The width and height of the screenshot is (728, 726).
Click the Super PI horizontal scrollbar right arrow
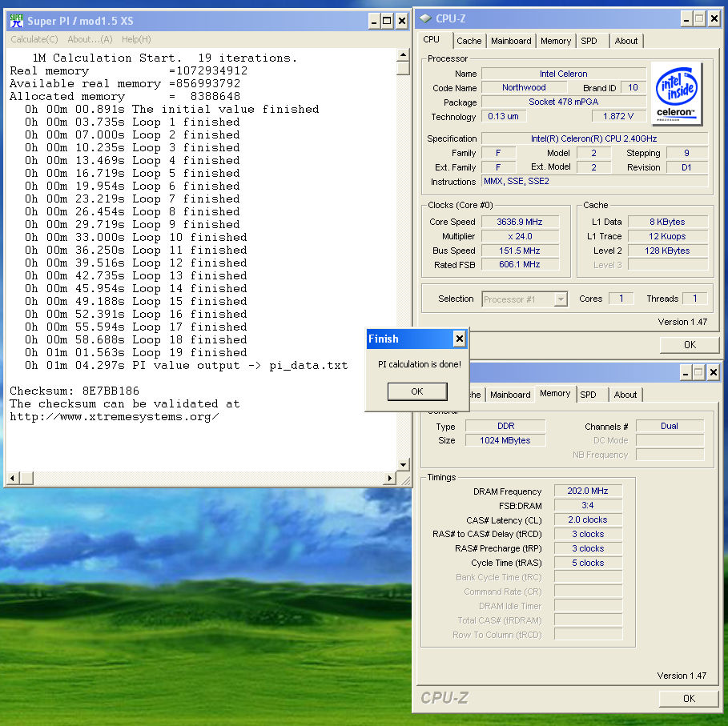(390, 478)
